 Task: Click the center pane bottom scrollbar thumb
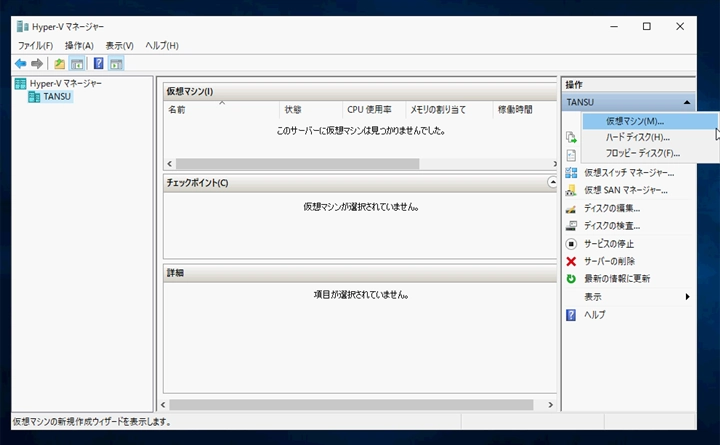point(351,405)
